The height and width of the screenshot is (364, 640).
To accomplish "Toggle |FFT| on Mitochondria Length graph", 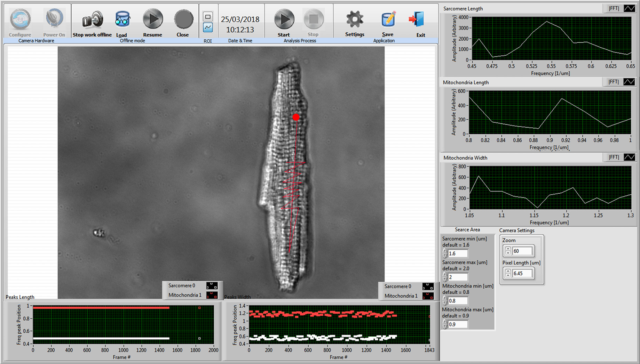I will (x=614, y=82).
